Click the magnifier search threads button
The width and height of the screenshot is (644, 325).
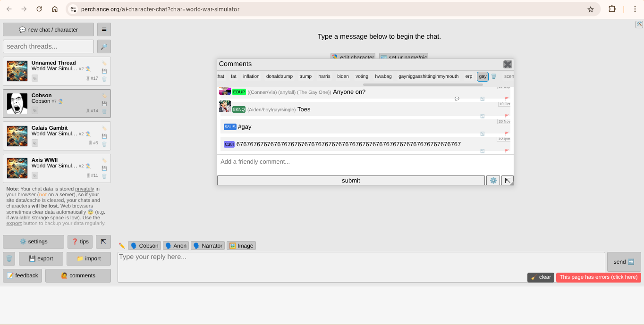pyautogui.click(x=104, y=46)
